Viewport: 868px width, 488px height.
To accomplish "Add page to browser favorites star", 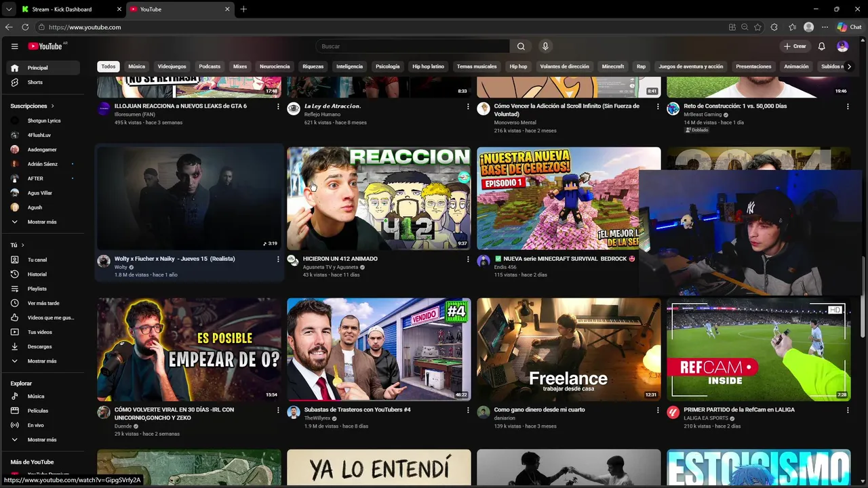I will click(757, 27).
